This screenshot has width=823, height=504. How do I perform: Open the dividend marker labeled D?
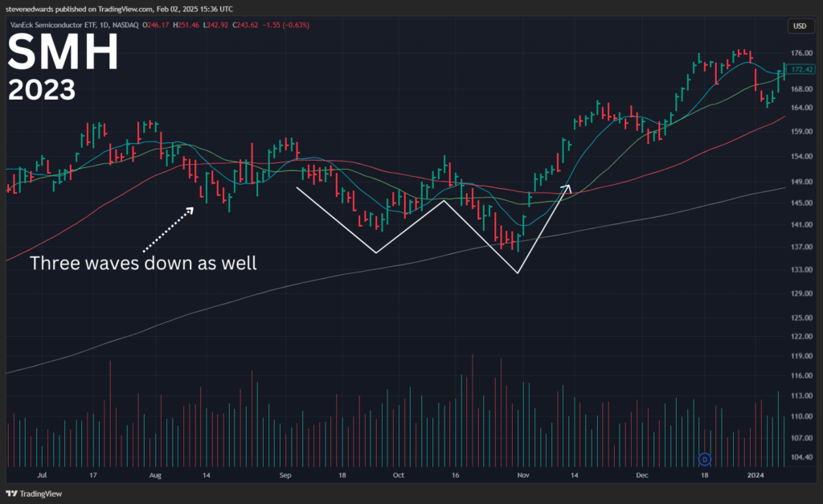pos(704,459)
